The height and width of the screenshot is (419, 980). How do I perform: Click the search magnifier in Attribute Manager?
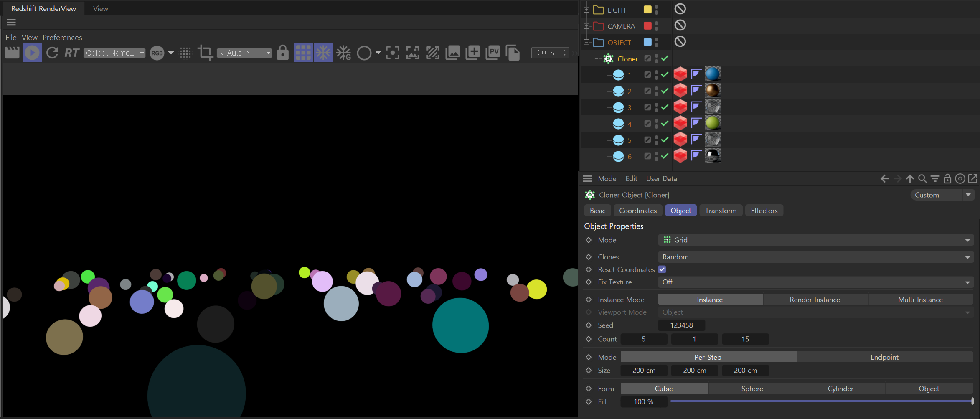922,179
